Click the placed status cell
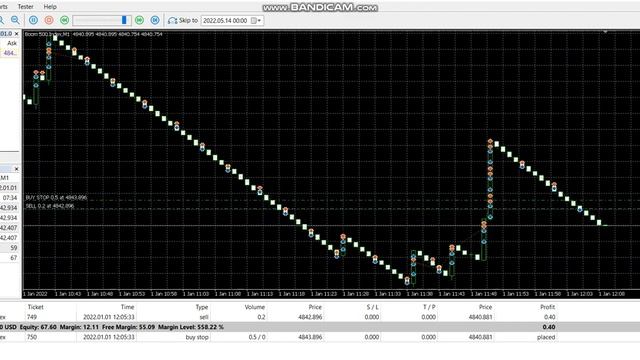Screen dimensions: 640x360 [546, 337]
